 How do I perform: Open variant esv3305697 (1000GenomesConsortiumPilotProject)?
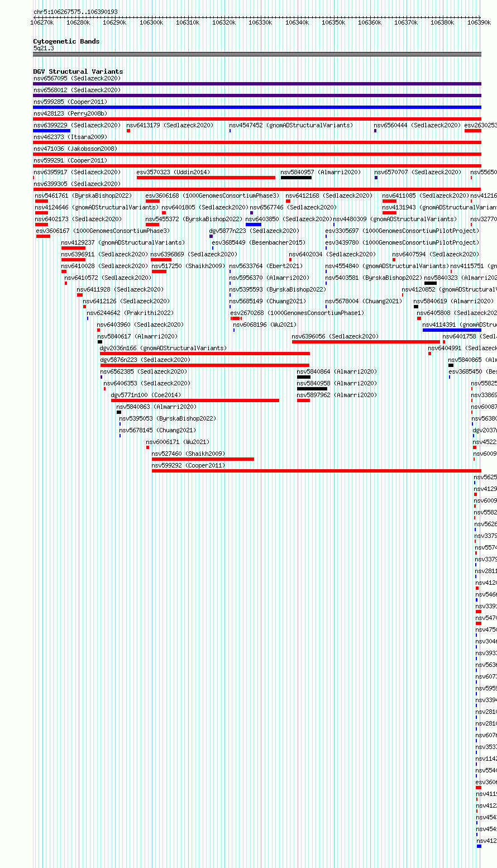(x=402, y=231)
